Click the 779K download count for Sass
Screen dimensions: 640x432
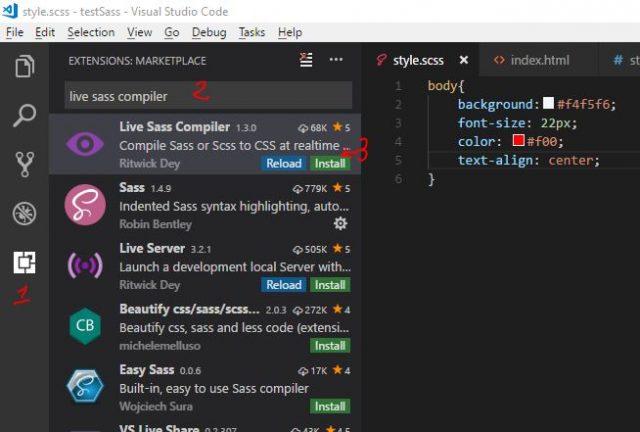tap(310, 189)
